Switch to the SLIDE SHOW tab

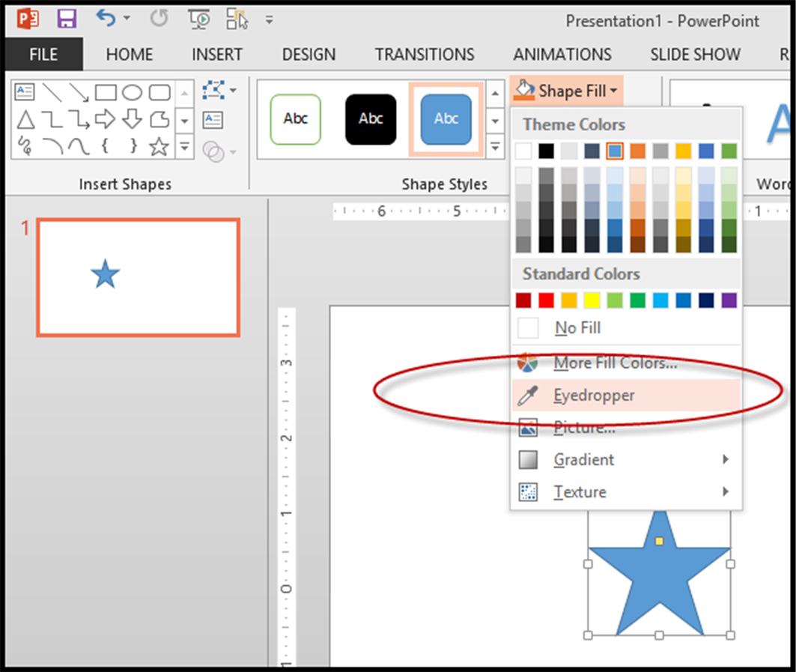(695, 55)
